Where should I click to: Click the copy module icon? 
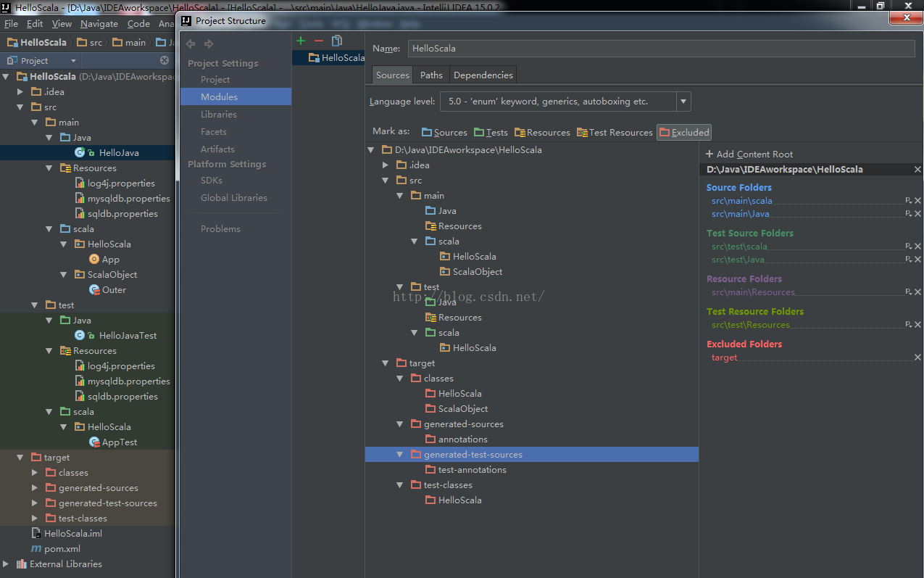[x=337, y=41]
